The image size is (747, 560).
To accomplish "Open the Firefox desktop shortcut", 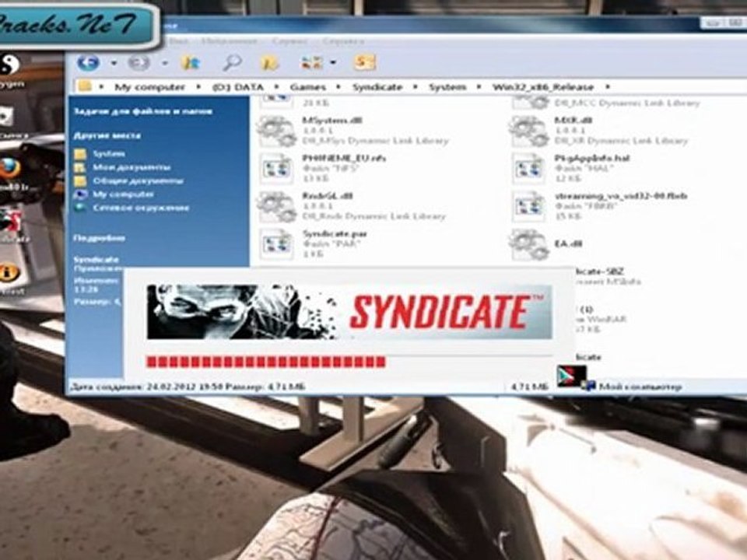I will (x=10, y=170).
